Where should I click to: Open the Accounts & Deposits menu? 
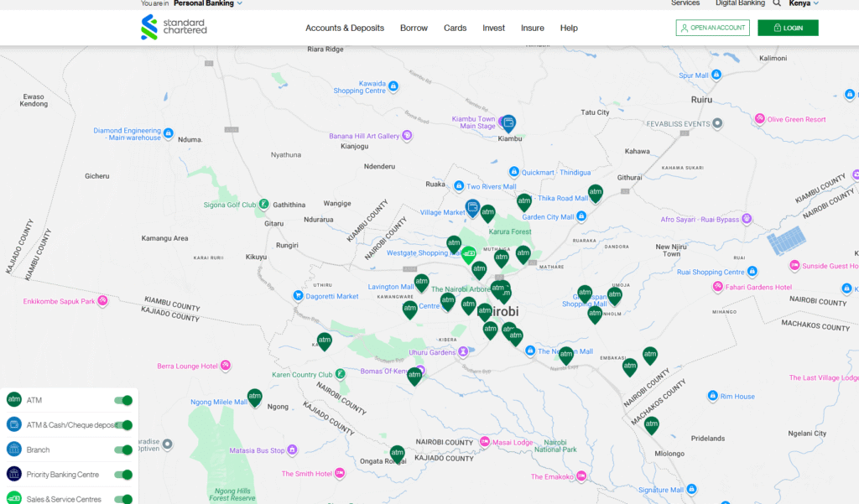tap(345, 28)
